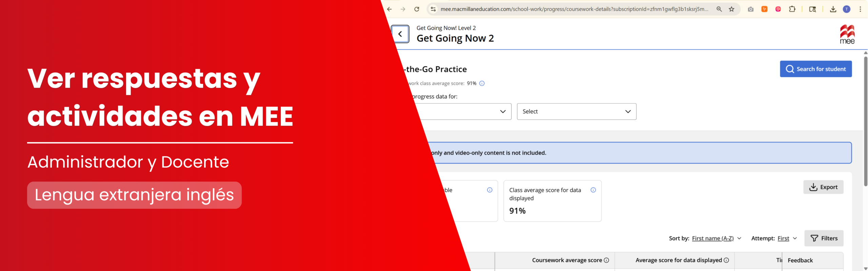Click the info icon beside Average score for data displayed
868x271 pixels.
pyautogui.click(x=726, y=260)
